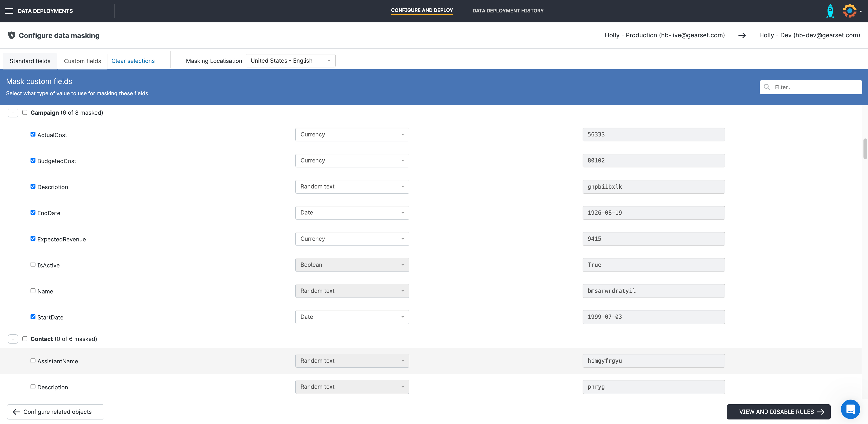
Task: Open the EndDate masking type dropdown
Action: click(x=352, y=213)
